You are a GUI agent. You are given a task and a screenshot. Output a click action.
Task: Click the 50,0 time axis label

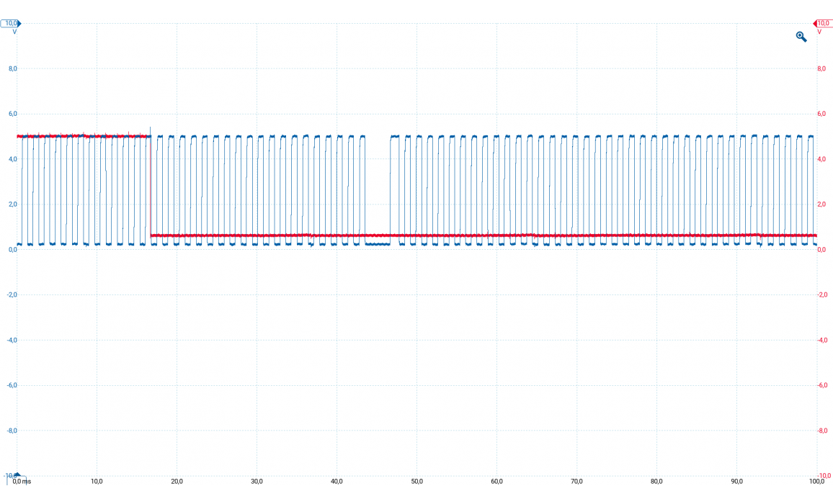[x=416, y=481]
